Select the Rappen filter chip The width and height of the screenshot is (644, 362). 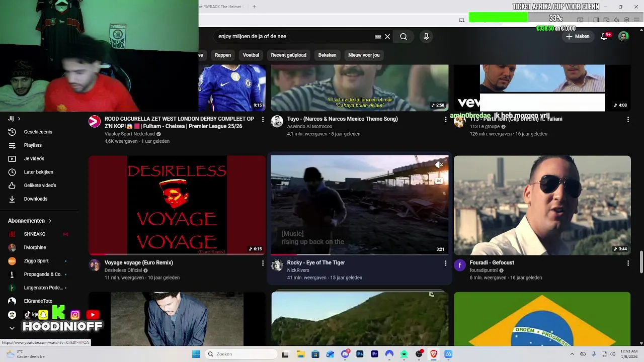(223, 55)
